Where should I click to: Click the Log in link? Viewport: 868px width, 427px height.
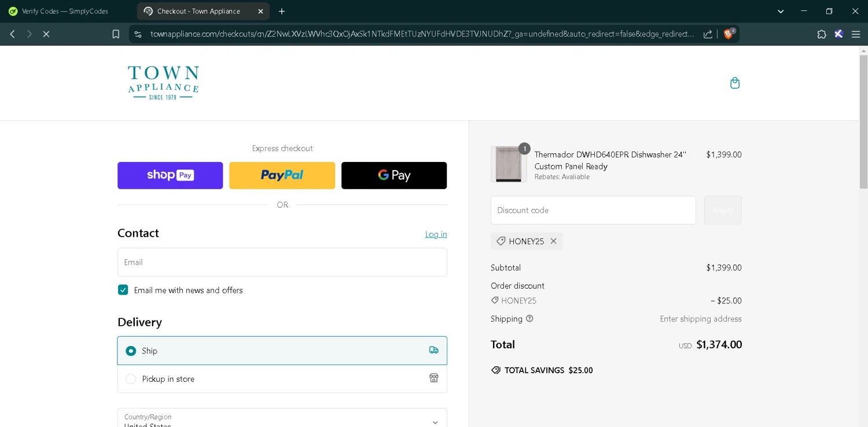pos(436,234)
